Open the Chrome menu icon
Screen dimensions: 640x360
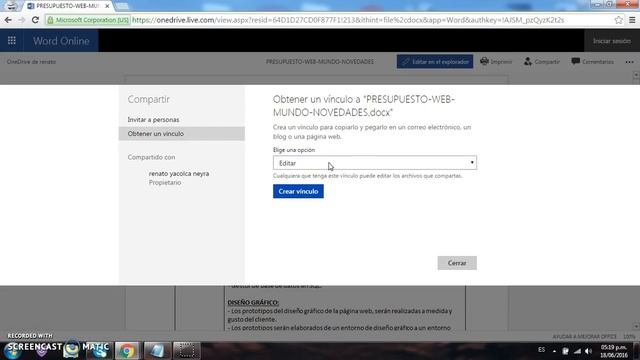pyautogui.click(x=632, y=20)
